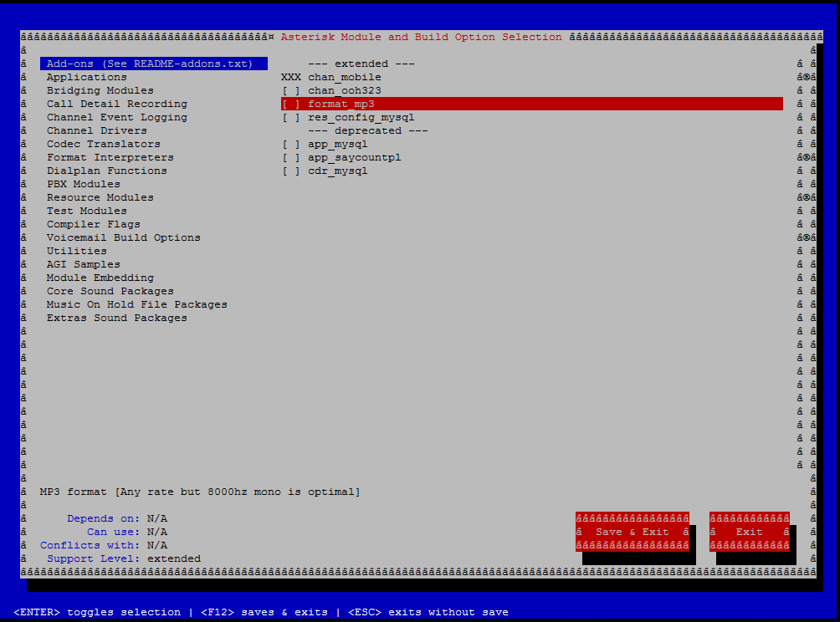Open Voicemail Build Options category
840x622 pixels.
123,237
